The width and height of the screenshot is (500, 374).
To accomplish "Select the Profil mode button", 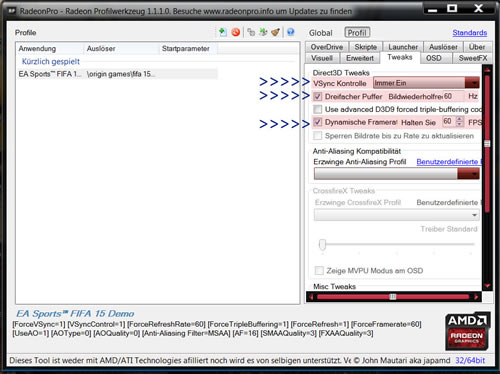I will point(357,33).
